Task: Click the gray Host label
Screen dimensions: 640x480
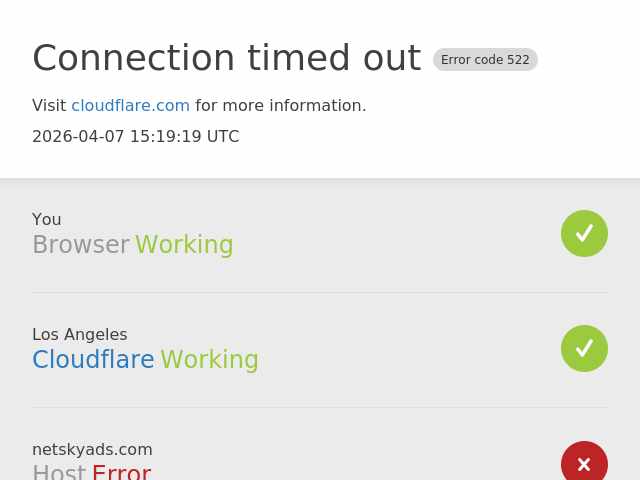Action: (x=59, y=472)
